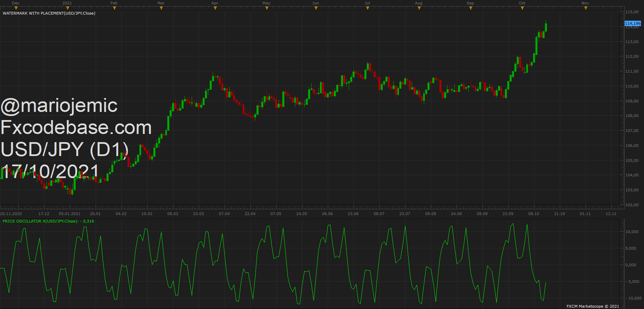Click the 20.01 date label

(95, 214)
